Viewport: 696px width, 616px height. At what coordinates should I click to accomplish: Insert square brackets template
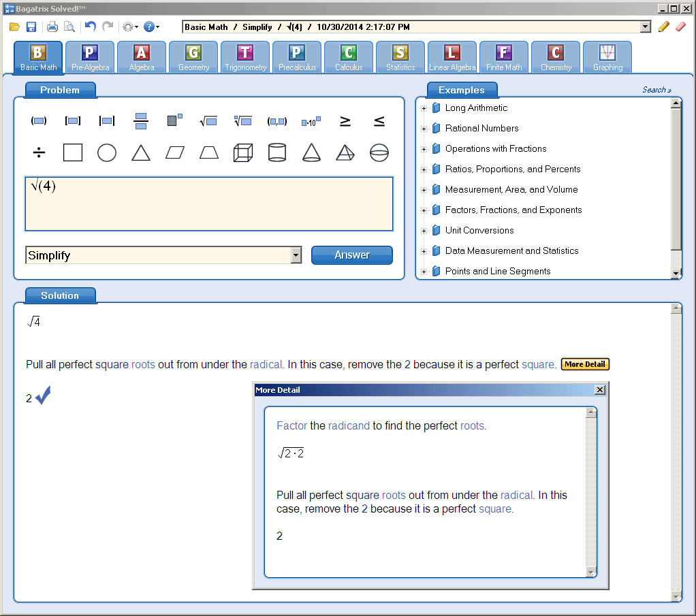point(73,120)
